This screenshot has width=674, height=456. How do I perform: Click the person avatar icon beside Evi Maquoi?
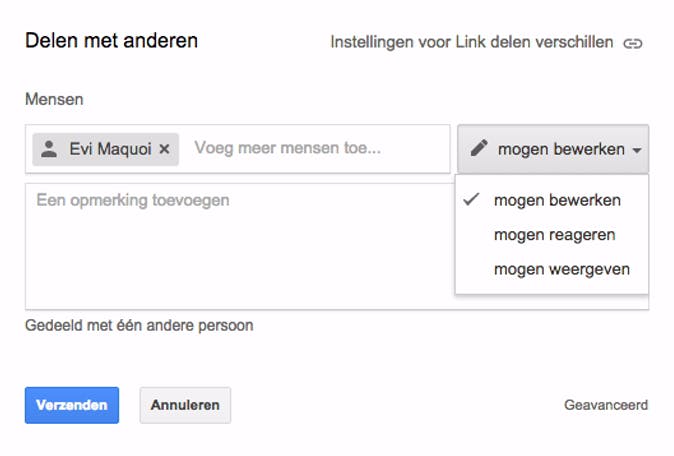click(x=49, y=149)
